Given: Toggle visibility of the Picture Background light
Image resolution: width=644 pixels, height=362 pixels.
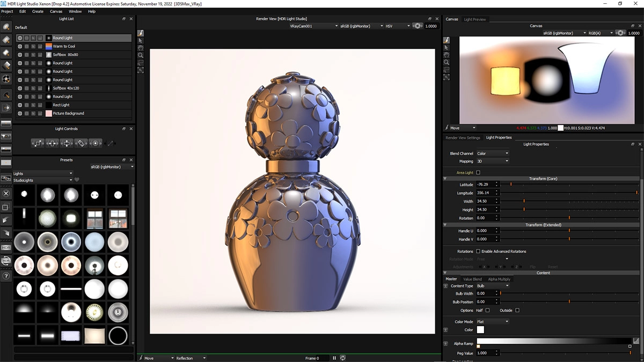Looking at the screenshot, I should point(20,113).
